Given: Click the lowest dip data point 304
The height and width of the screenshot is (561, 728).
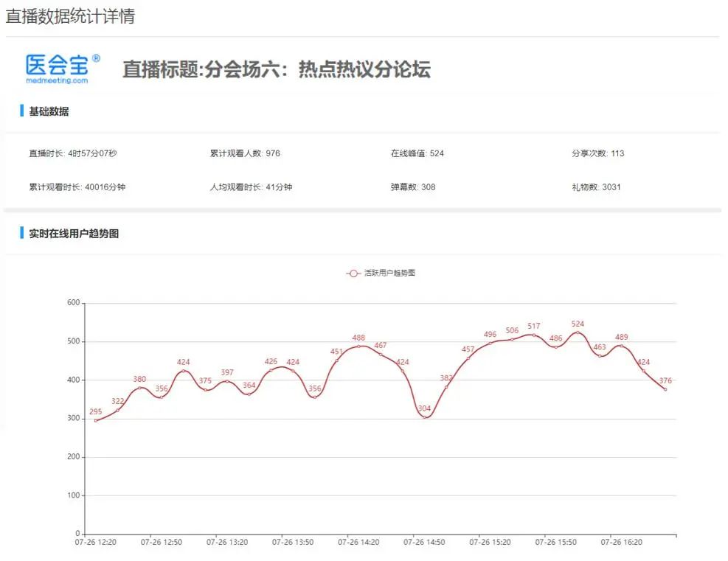Looking at the screenshot, I should coord(424,417).
